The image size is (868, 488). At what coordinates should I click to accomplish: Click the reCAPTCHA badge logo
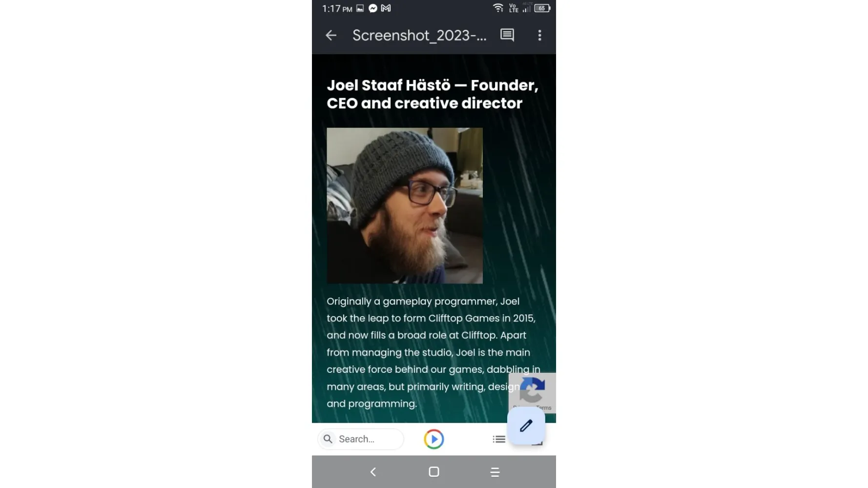[x=532, y=389]
